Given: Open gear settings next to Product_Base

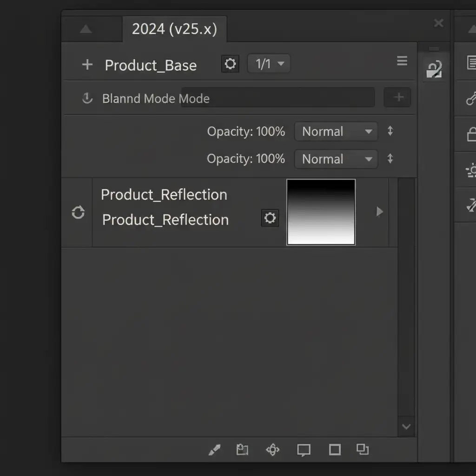Looking at the screenshot, I should click(x=230, y=64).
